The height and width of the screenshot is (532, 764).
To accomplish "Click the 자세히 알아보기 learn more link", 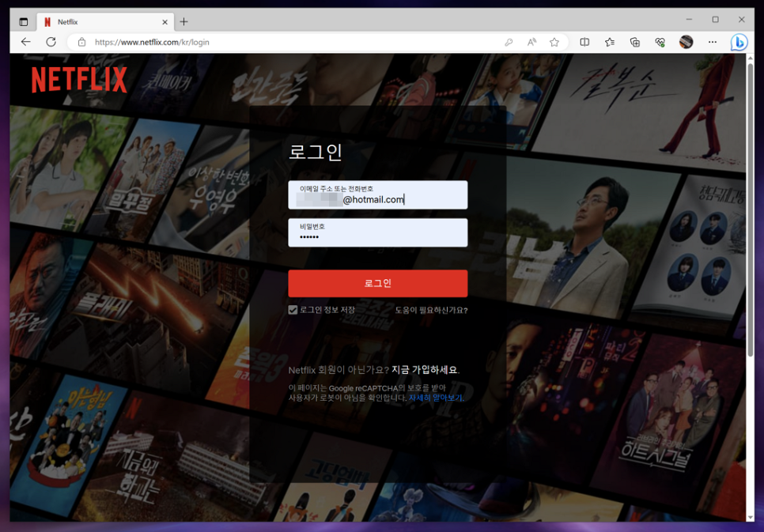I will click(x=436, y=398).
